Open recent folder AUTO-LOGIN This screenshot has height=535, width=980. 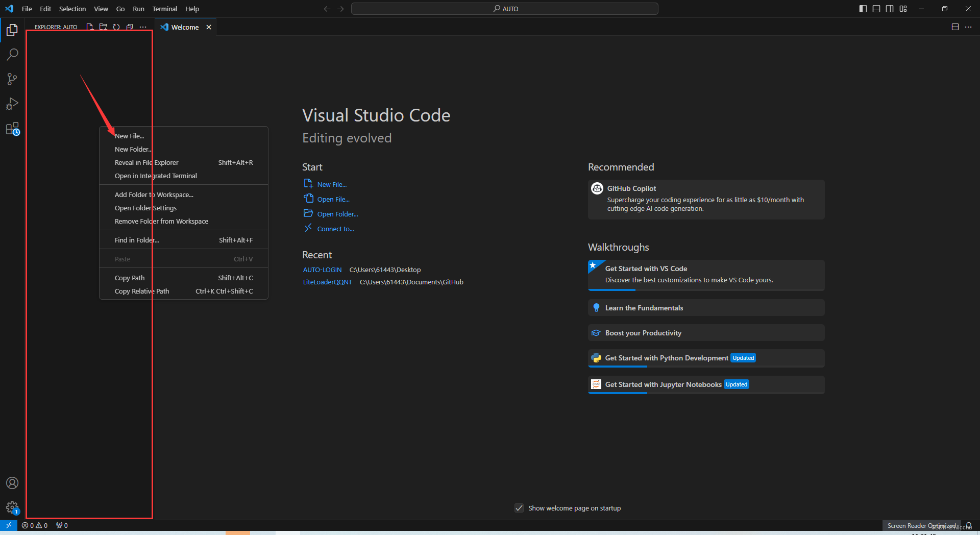click(x=322, y=270)
